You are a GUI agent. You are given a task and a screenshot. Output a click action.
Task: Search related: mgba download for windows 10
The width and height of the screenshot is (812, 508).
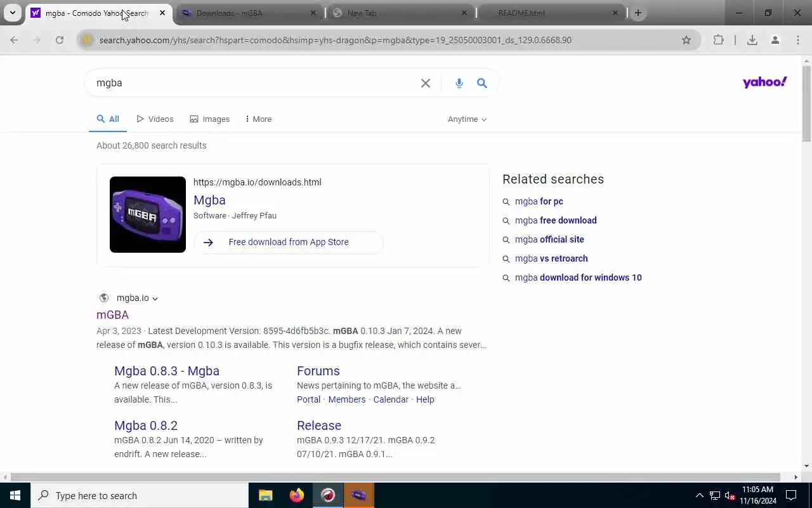coord(579,277)
